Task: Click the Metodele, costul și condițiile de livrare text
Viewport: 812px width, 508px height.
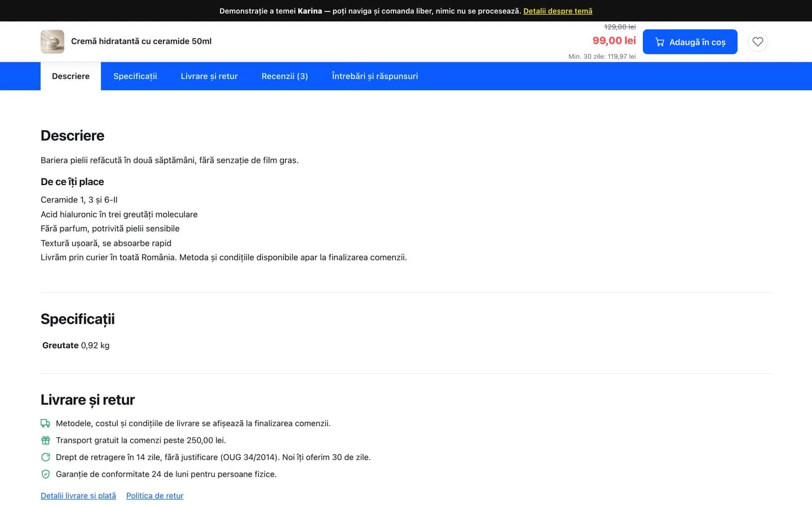Action: tap(193, 423)
